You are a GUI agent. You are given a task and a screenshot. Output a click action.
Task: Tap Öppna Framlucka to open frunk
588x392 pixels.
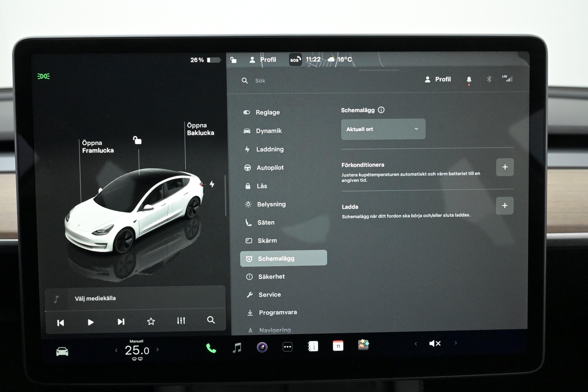pos(98,147)
